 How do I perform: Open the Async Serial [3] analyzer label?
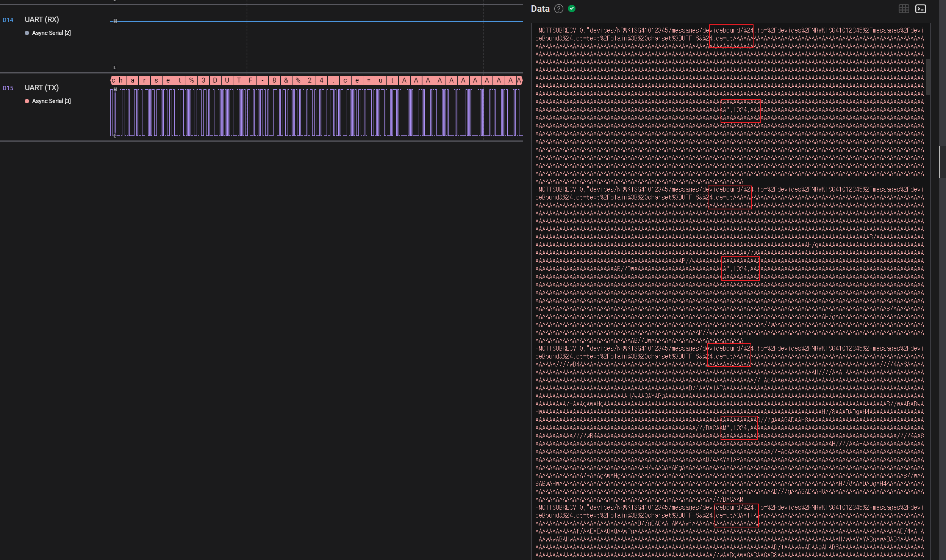pos(52,101)
